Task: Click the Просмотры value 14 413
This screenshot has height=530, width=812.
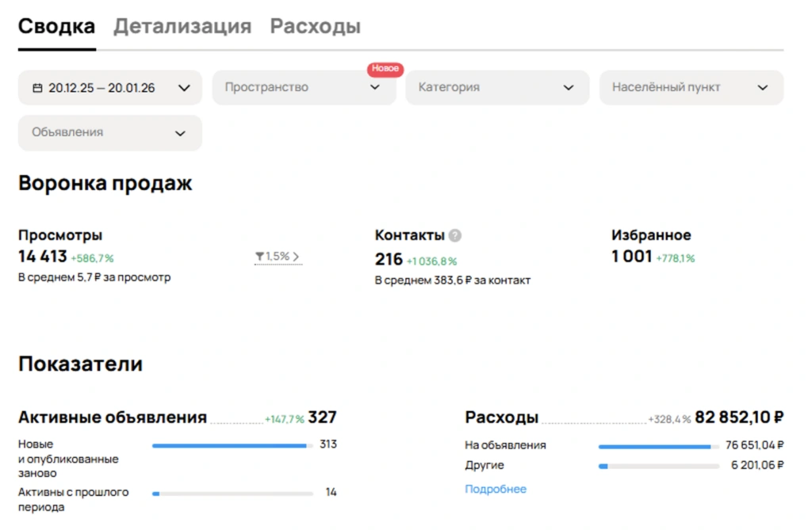Action: coord(43,256)
